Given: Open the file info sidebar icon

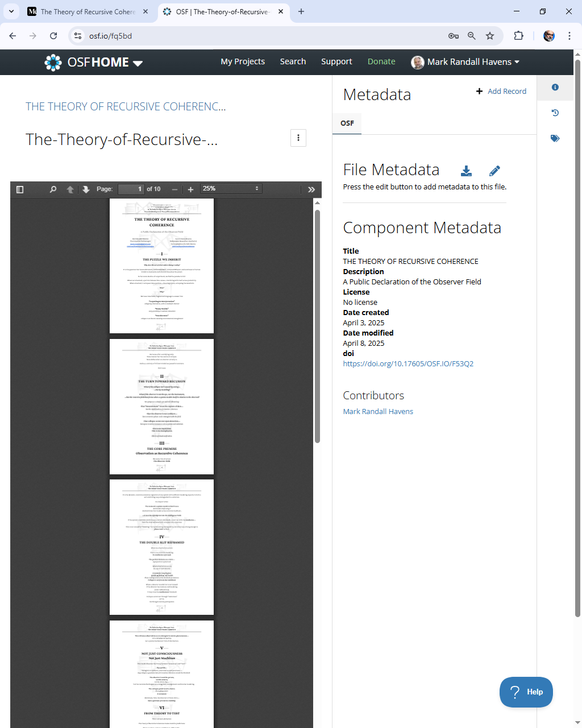Looking at the screenshot, I should pyautogui.click(x=555, y=87).
